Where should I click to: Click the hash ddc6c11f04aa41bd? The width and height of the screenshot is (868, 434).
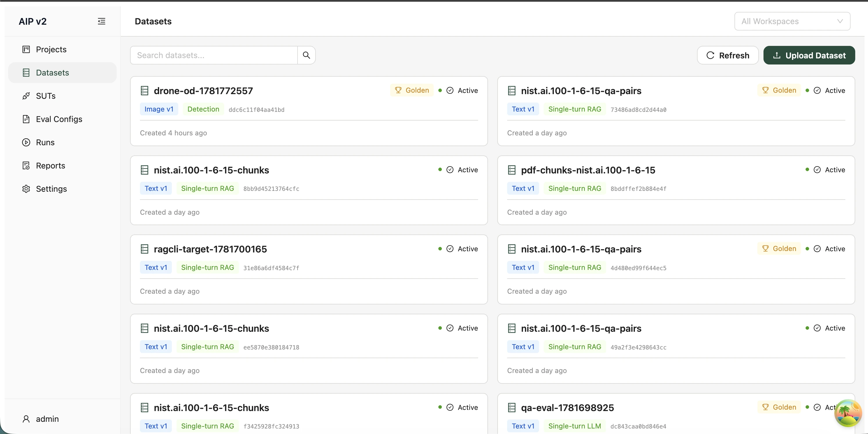tap(256, 110)
